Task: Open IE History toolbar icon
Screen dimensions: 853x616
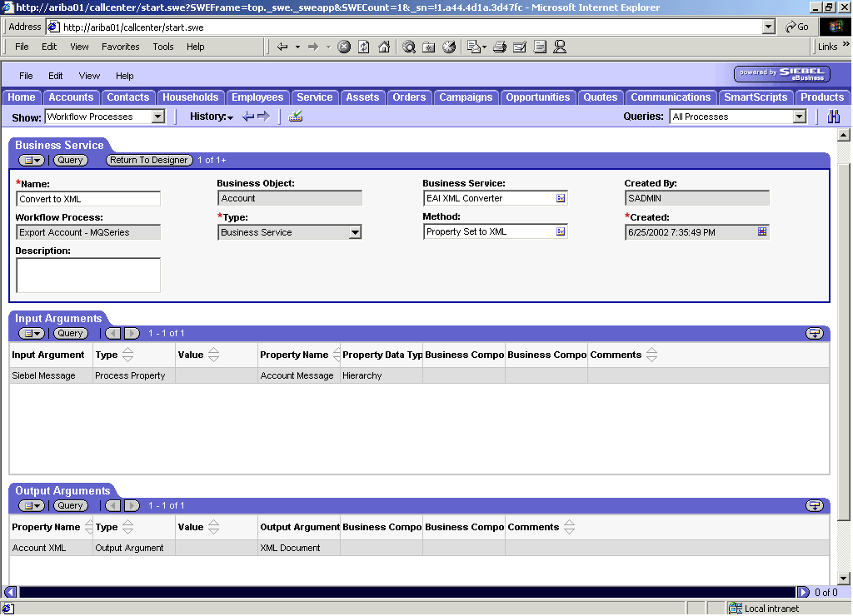Action: 449,47
